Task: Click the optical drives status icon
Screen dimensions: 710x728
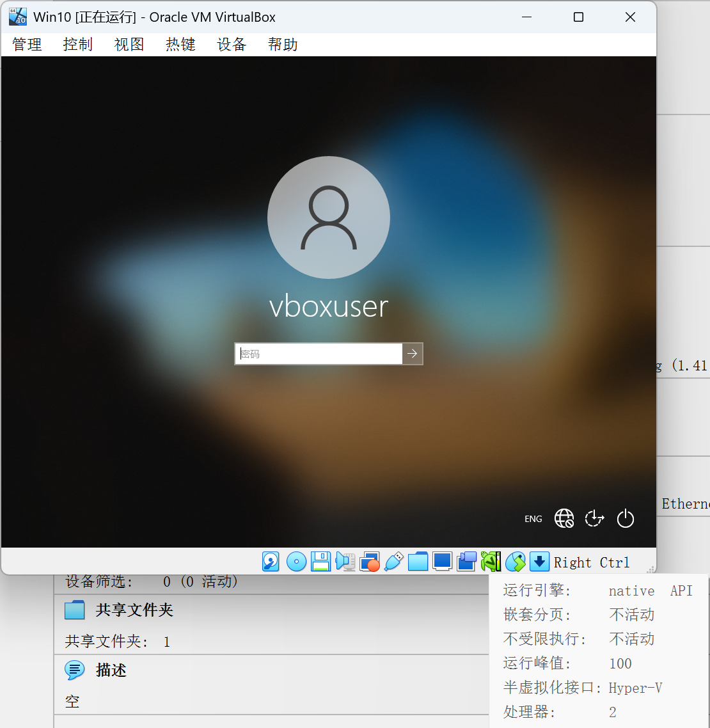Action: click(296, 561)
